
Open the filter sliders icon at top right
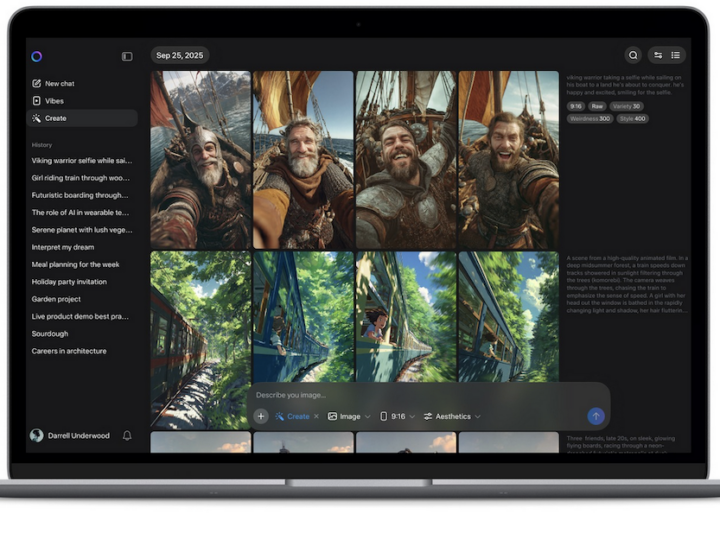point(658,56)
